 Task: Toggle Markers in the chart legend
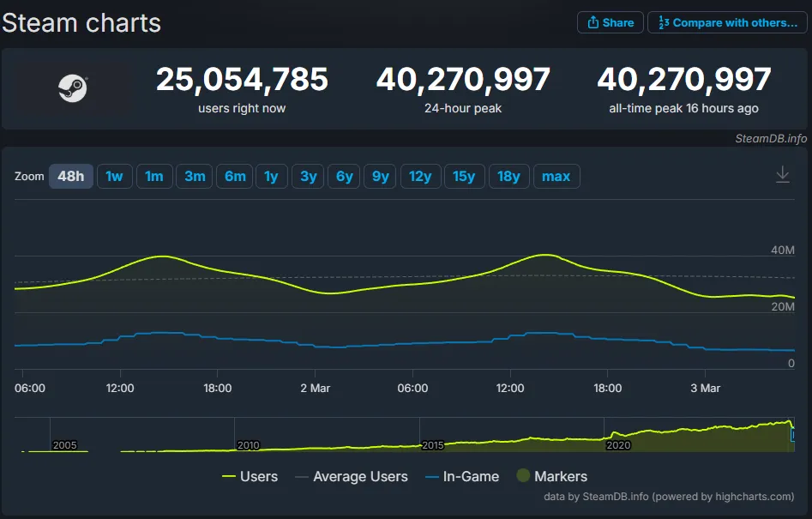552,476
